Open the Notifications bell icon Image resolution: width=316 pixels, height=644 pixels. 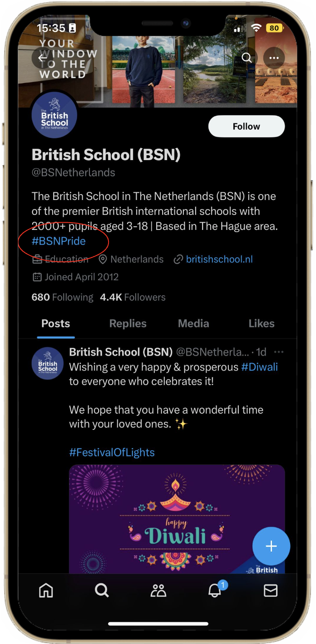click(215, 590)
